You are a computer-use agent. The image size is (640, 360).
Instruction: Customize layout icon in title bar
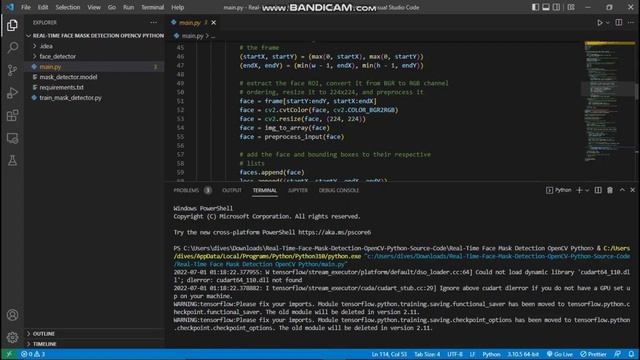click(x=571, y=7)
